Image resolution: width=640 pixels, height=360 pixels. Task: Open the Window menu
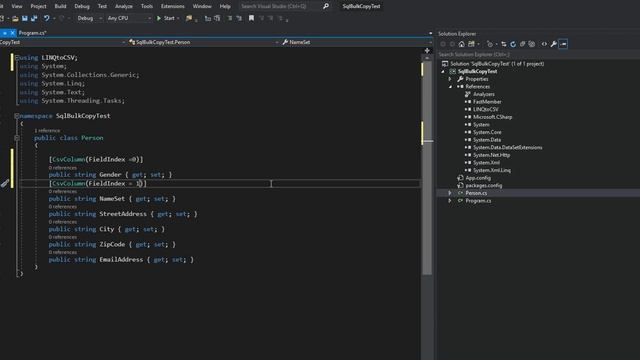202,6
